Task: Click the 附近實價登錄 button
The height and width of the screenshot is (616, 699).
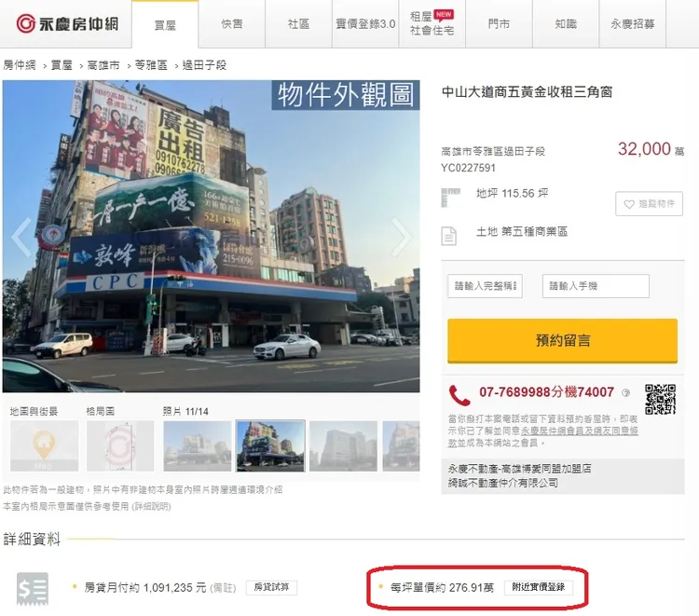Action: [x=539, y=587]
